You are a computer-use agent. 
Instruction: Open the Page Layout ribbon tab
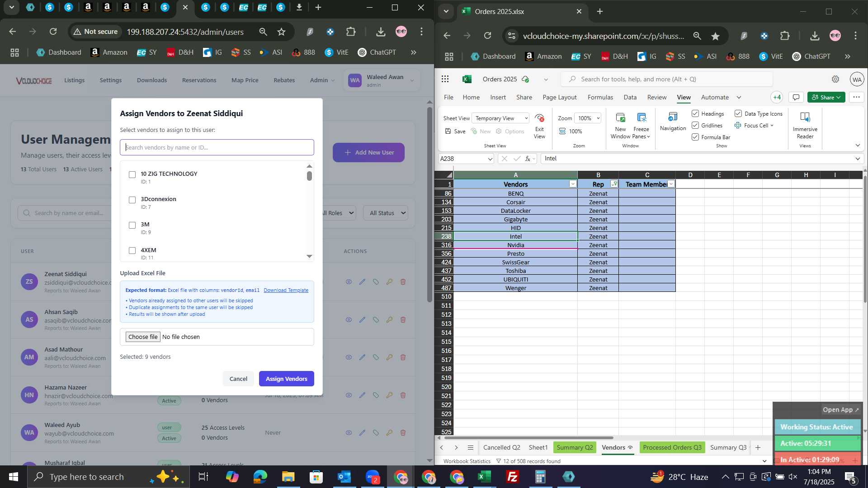[560, 97]
